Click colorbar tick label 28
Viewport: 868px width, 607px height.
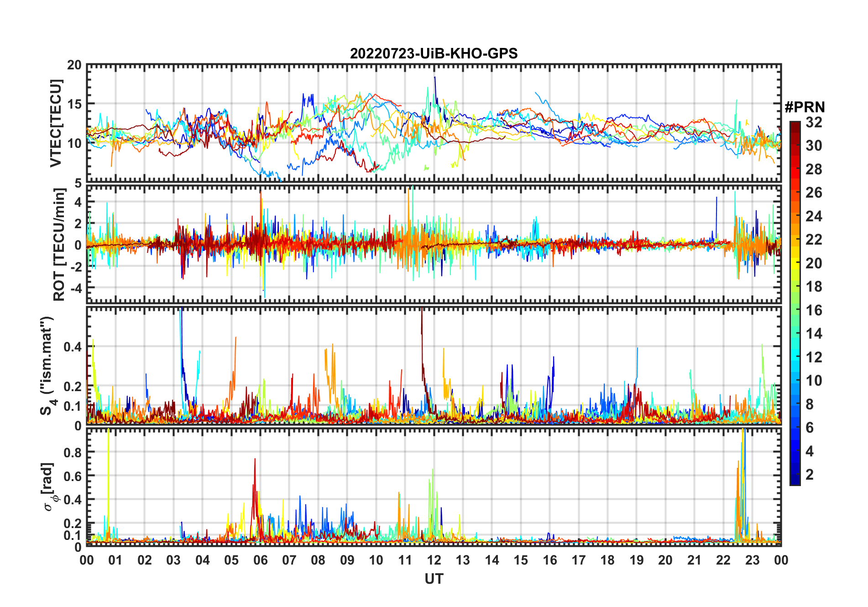click(814, 169)
